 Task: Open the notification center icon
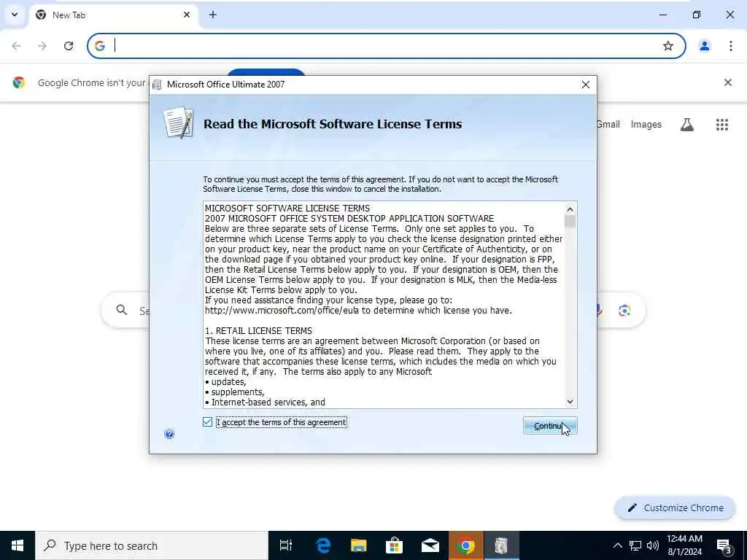click(x=724, y=546)
